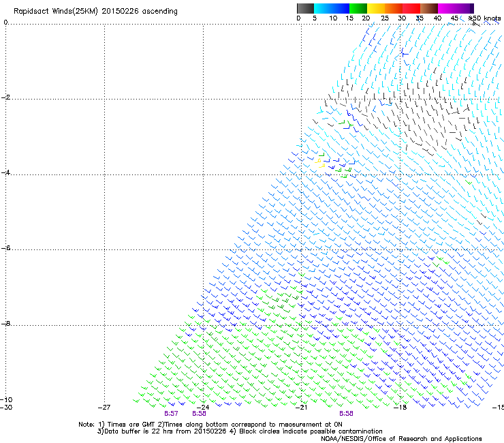Viewport: 504px width, 443px height.
Task: Click the '-4' latitude axis label
Action: (x=5, y=172)
